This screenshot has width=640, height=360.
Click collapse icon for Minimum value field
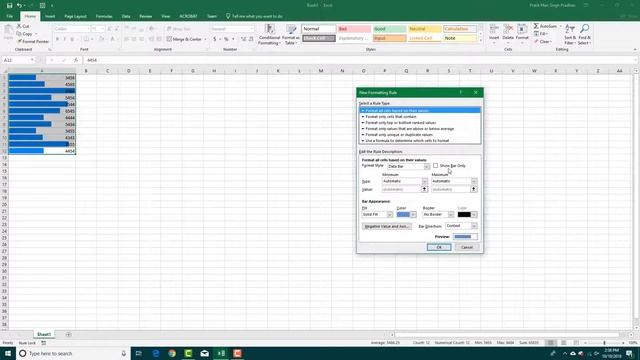[x=424, y=189]
